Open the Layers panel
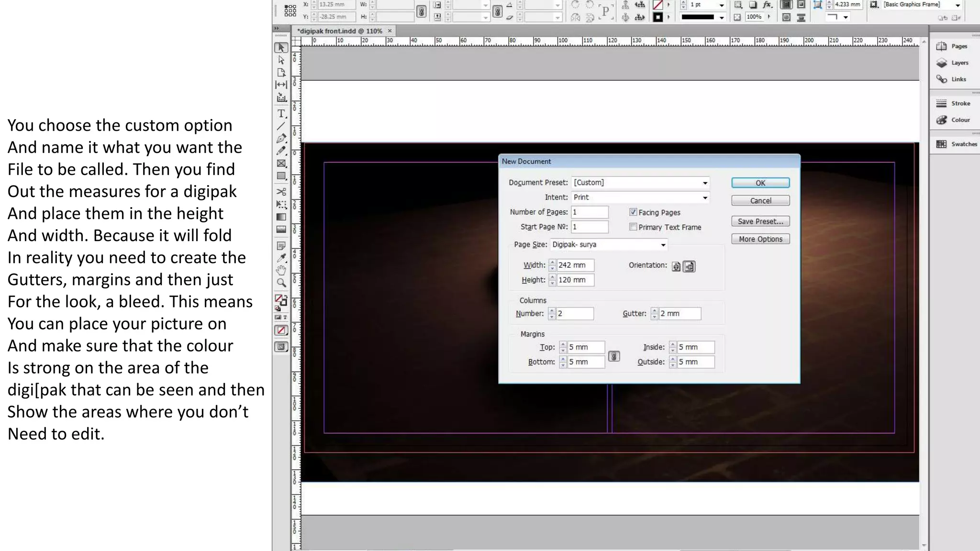The width and height of the screenshot is (980, 551). pyautogui.click(x=953, y=63)
